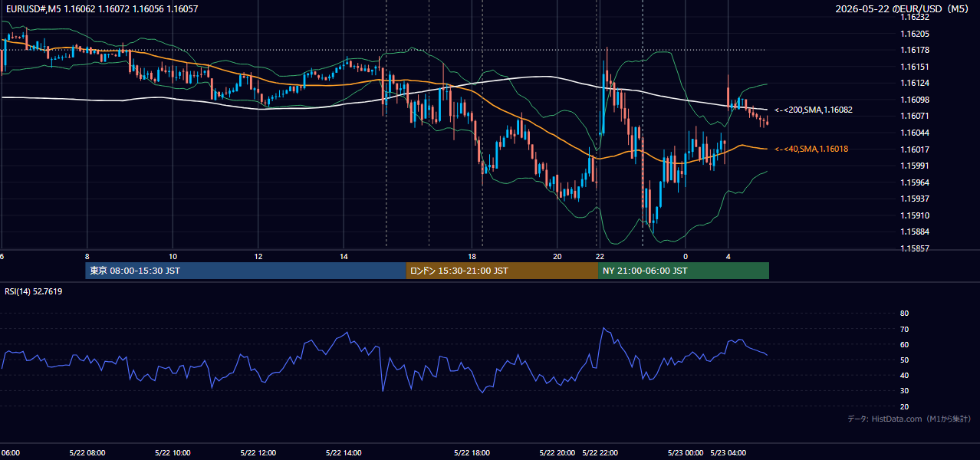This screenshot has height=460, width=980.
Task: Click the RSI(14) 52.7619 indicator label
Action: (x=34, y=291)
